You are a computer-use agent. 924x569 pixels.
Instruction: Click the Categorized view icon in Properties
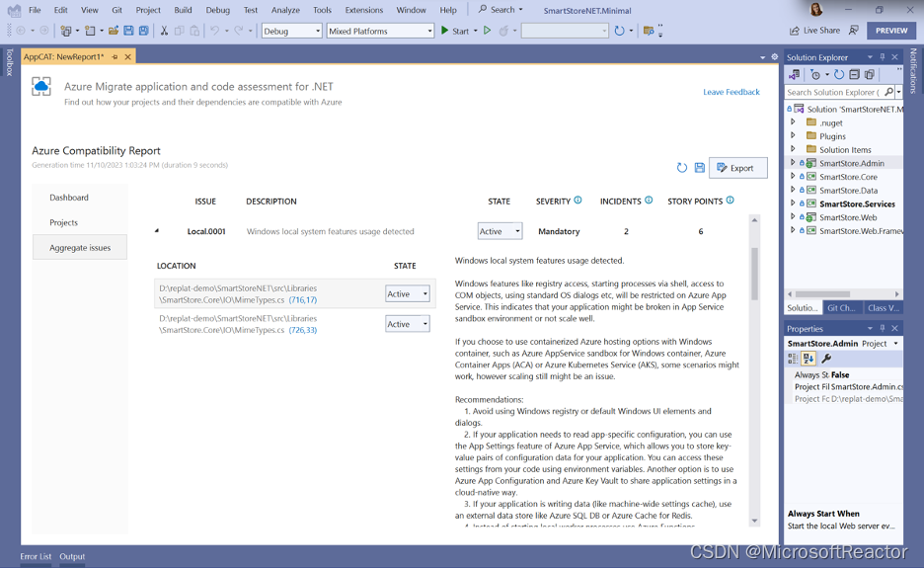coord(793,359)
